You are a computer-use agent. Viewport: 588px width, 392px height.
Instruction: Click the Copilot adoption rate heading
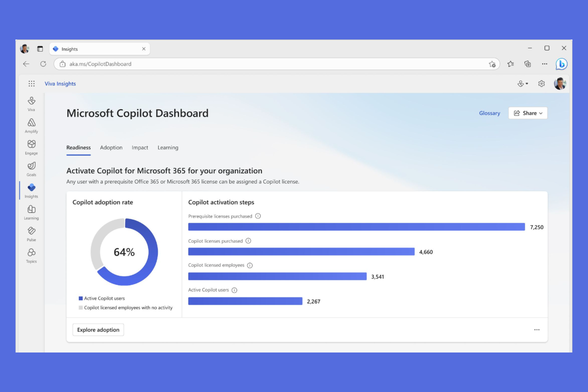click(x=103, y=202)
